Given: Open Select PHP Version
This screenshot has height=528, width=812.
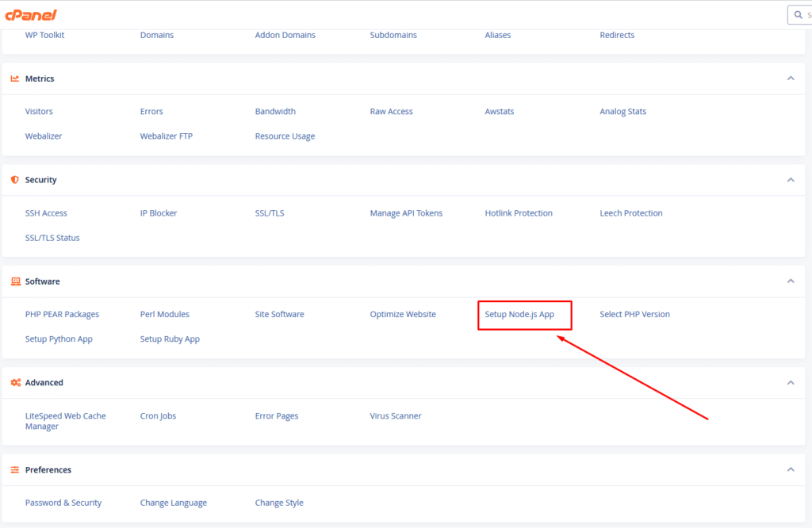Looking at the screenshot, I should coord(634,314).
